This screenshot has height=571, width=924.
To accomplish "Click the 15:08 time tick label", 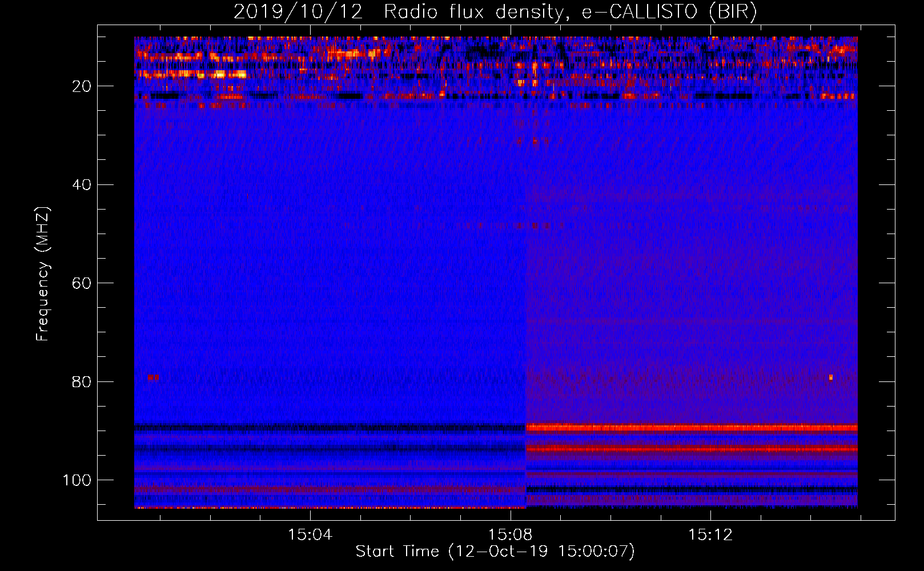I will click(510, 535).
